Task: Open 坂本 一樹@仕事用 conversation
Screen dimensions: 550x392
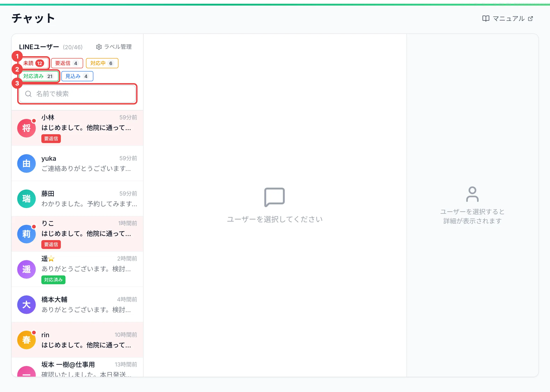Action: pos(77,367)
